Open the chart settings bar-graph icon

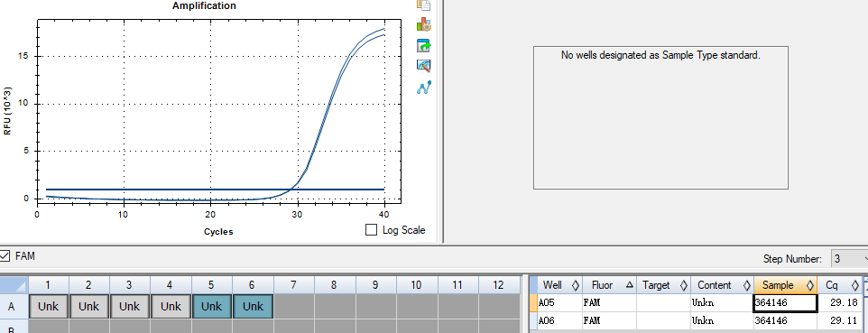(423, 25)
